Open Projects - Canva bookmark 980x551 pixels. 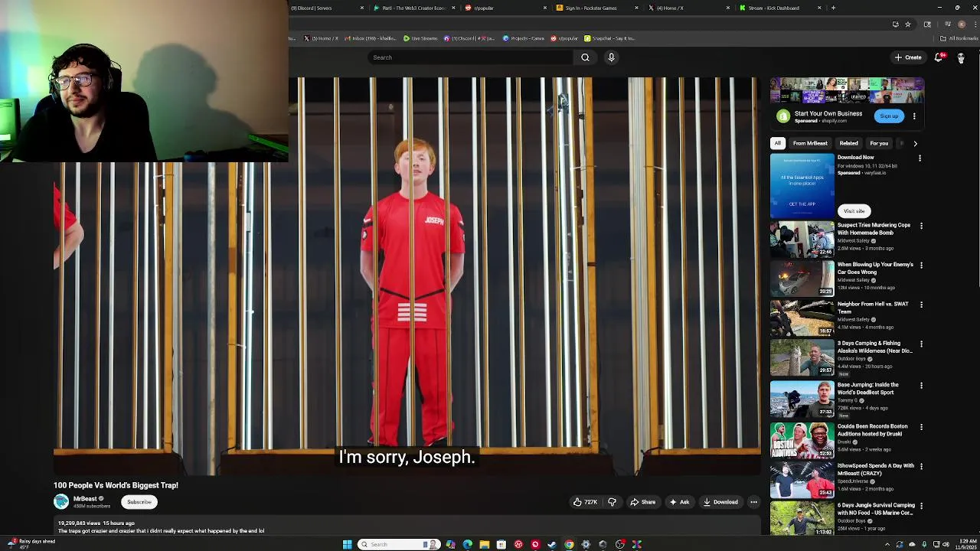(524, 38)
